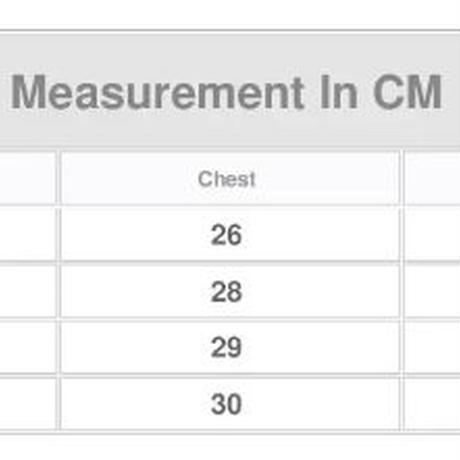Click the cell right of 28
This screenshot has width=460, height=460.
(x=432, y=291)
